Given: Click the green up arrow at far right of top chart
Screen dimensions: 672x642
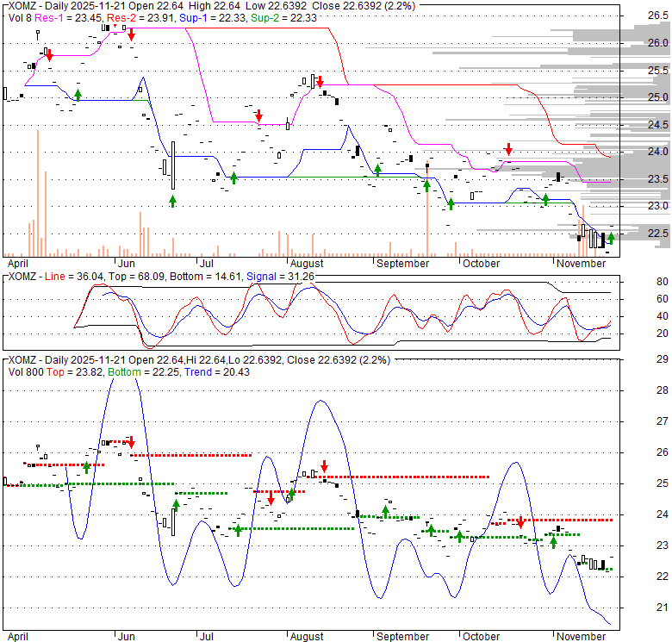Looking at the screenshot, I should 611,238.
